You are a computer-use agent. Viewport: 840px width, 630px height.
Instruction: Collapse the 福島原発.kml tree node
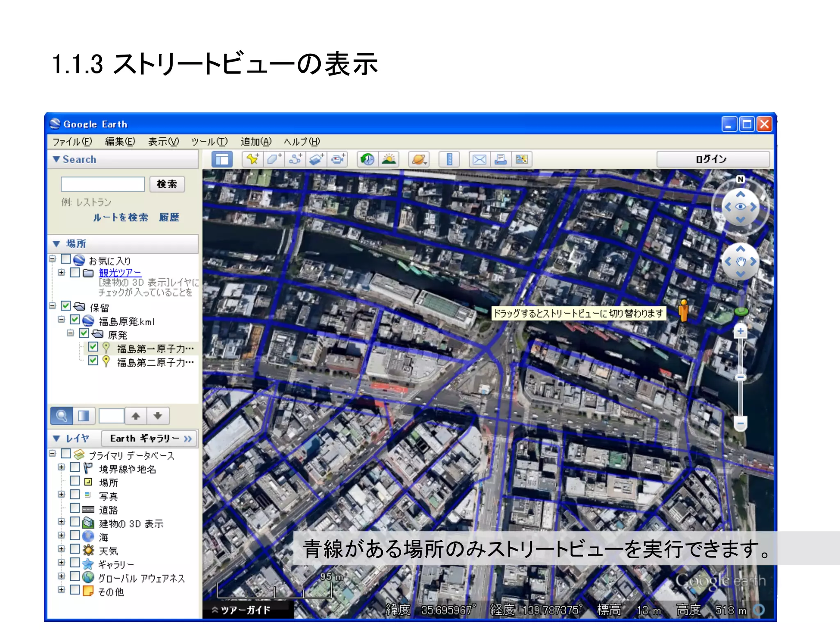[62, 320]
